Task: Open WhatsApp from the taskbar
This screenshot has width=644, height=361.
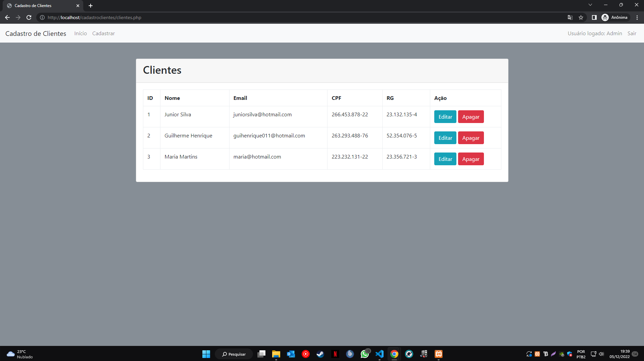Action: click(x=365, y=354)
